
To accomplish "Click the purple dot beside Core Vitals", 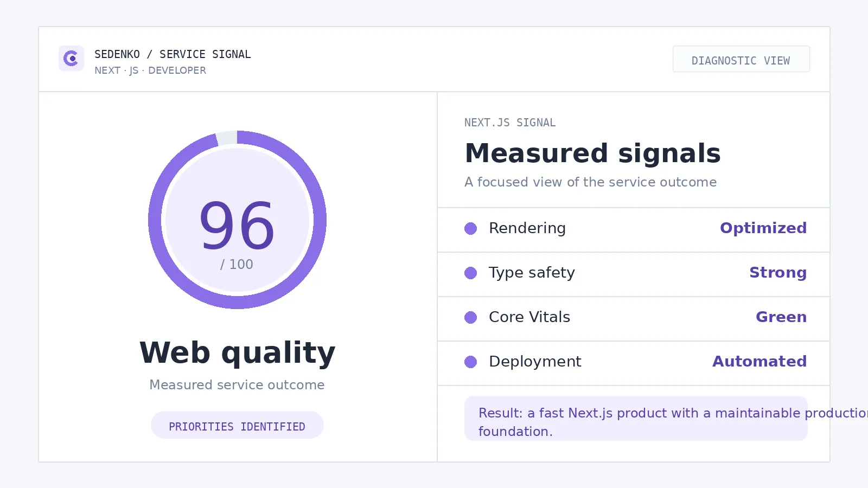I will [x=470, y=318].
